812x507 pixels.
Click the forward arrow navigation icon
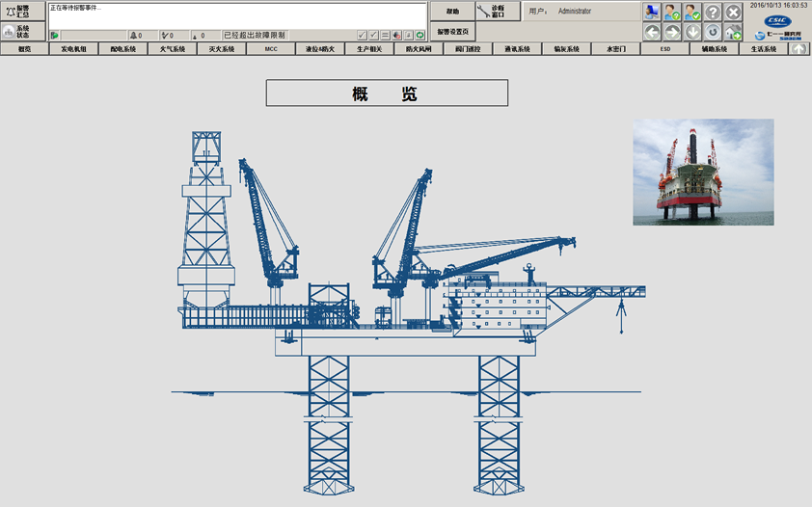672,32
